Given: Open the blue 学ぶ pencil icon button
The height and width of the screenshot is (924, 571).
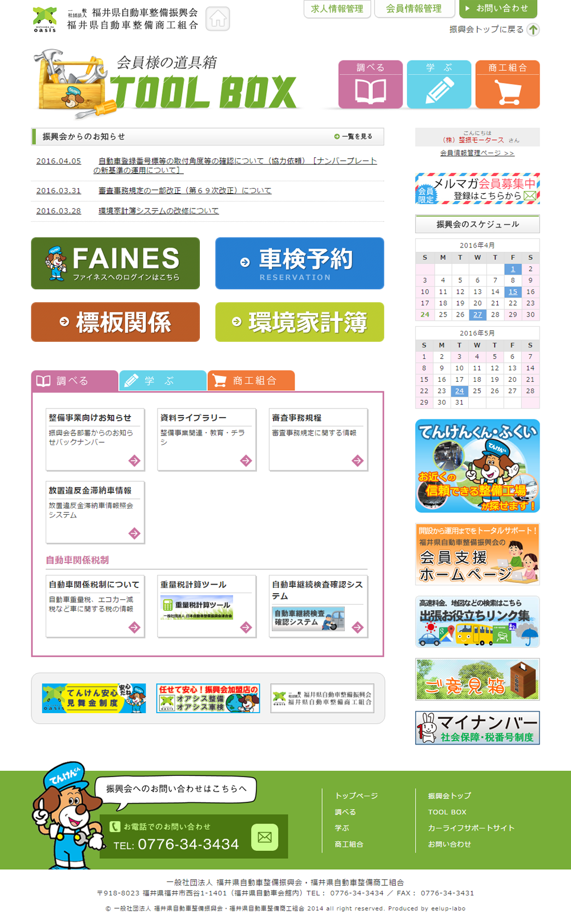Looking at the screenshot, I should pos(439,85).
